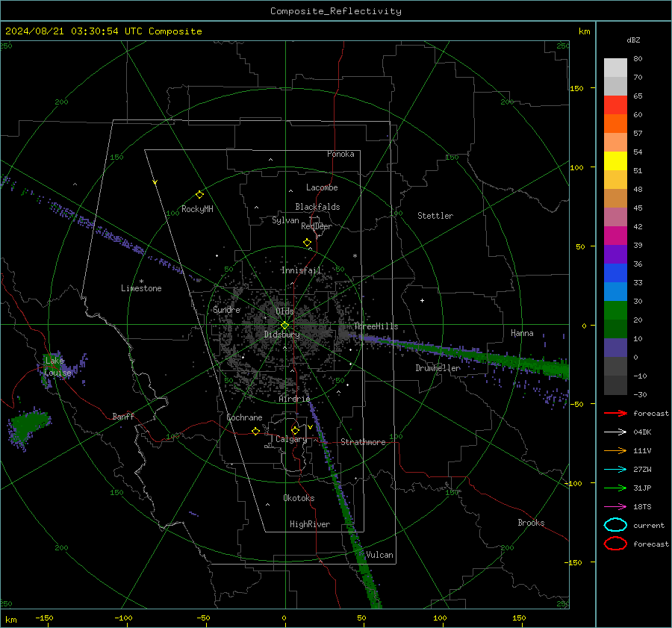This screenshot has width=672, height=628.
Task: Pick the purple 36-39 dBZ swatch
Action: tap(615, 255)
